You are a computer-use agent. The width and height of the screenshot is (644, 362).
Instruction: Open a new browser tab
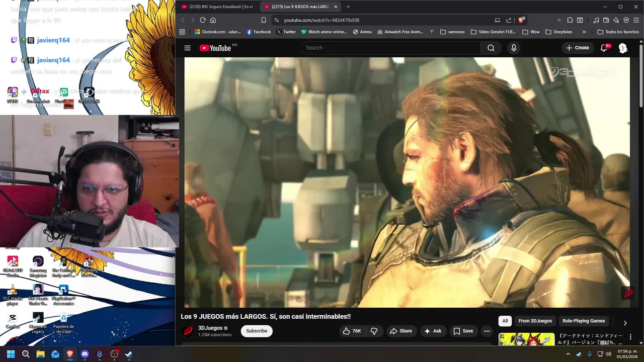[348, 7]
